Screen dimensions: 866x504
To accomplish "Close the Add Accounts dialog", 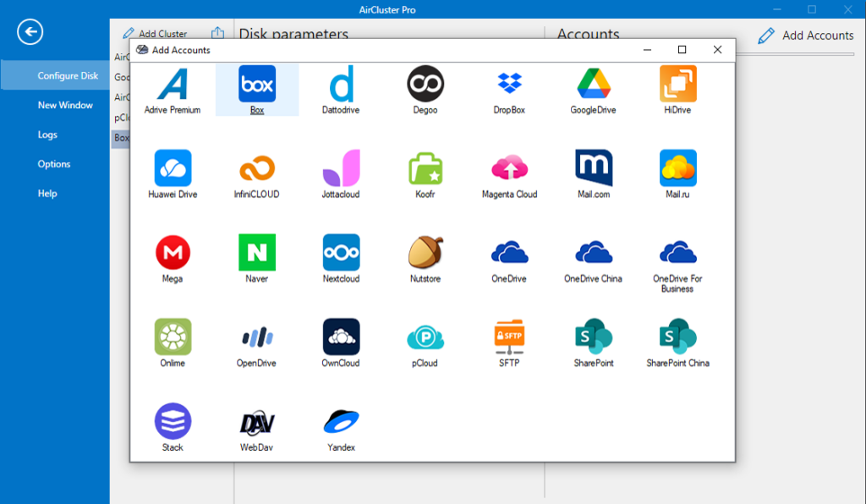I will [717, 50].
